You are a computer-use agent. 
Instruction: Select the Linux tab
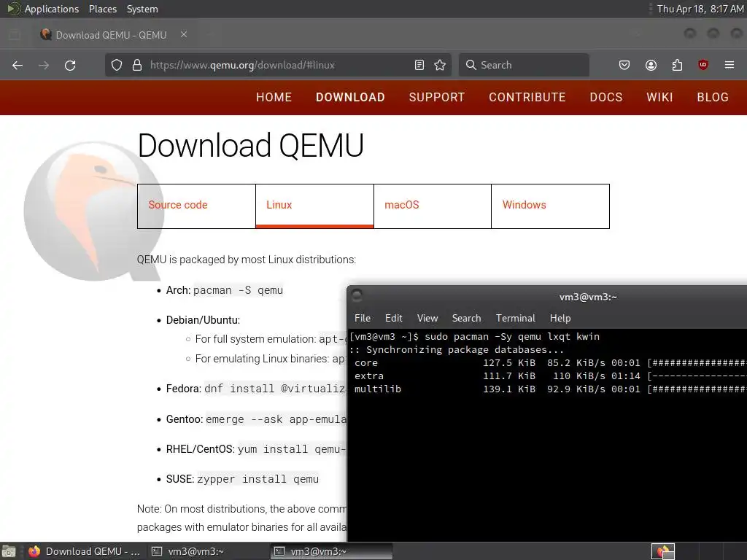point(314,206)
